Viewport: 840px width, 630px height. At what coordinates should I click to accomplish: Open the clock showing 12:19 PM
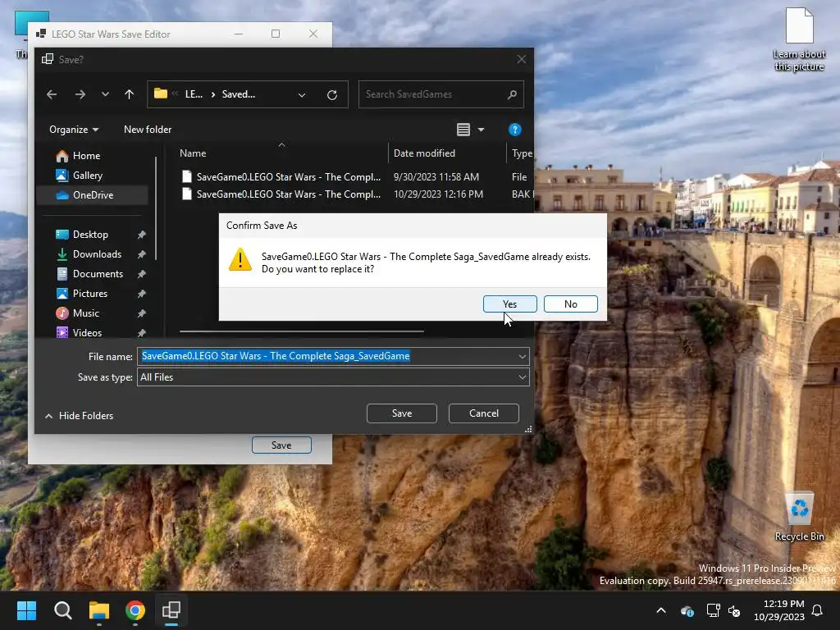[779, 610]
